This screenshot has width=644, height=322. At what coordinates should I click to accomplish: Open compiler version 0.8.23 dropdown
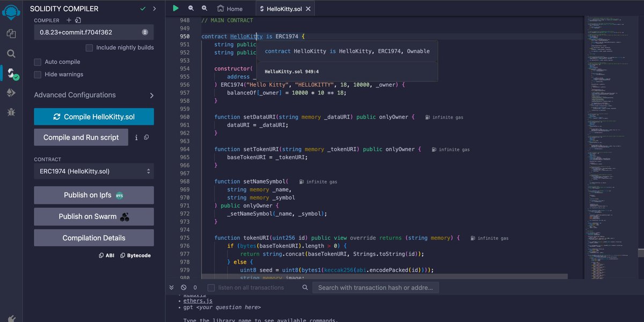click(94, 32)
